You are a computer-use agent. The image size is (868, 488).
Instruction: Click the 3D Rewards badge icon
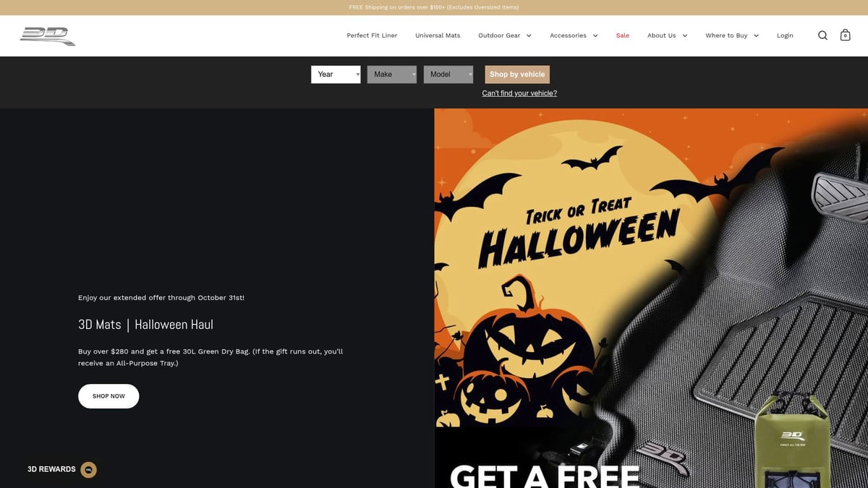(x=88, y=469)
